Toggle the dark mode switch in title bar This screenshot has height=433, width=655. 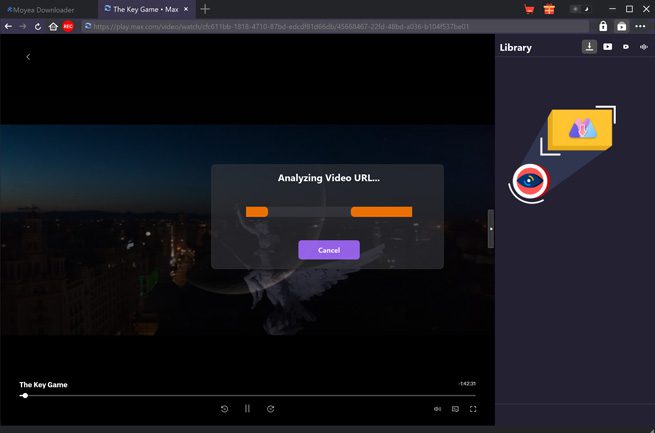click(x=577, y=9)
